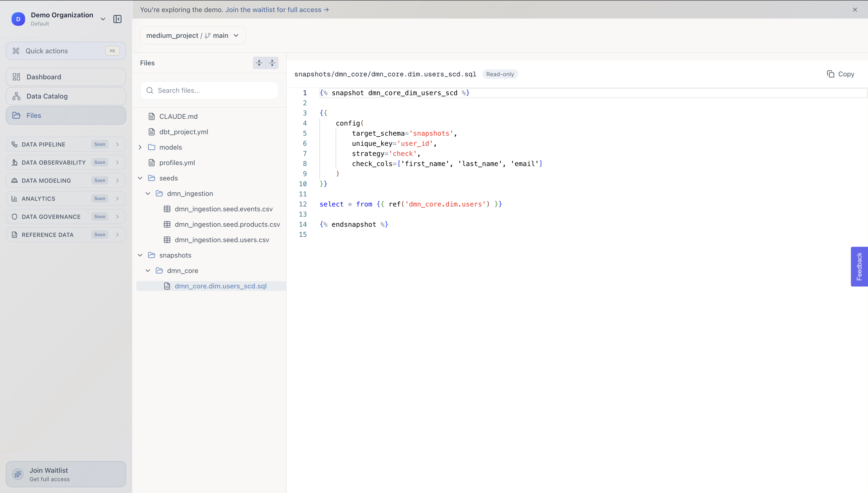Expand the models folder

coord(140,147)
